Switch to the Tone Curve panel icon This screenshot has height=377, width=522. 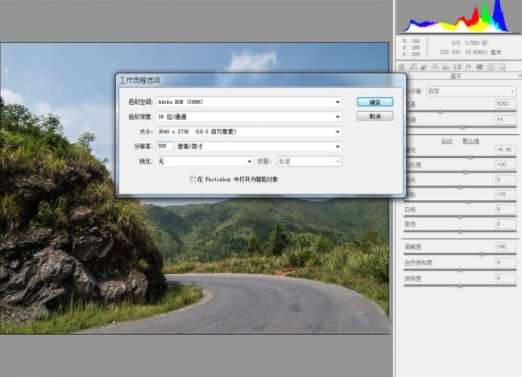pyautogui.click(x=413, y=67)
